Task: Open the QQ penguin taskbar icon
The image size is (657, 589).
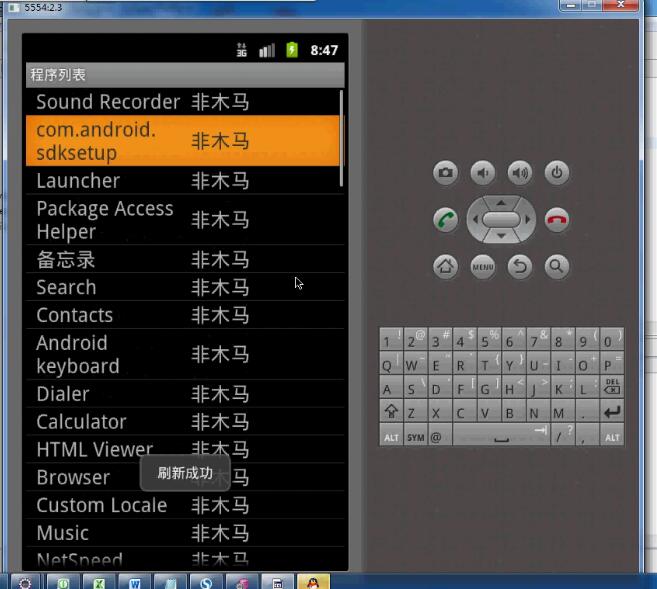Action: tap(313, 582)
